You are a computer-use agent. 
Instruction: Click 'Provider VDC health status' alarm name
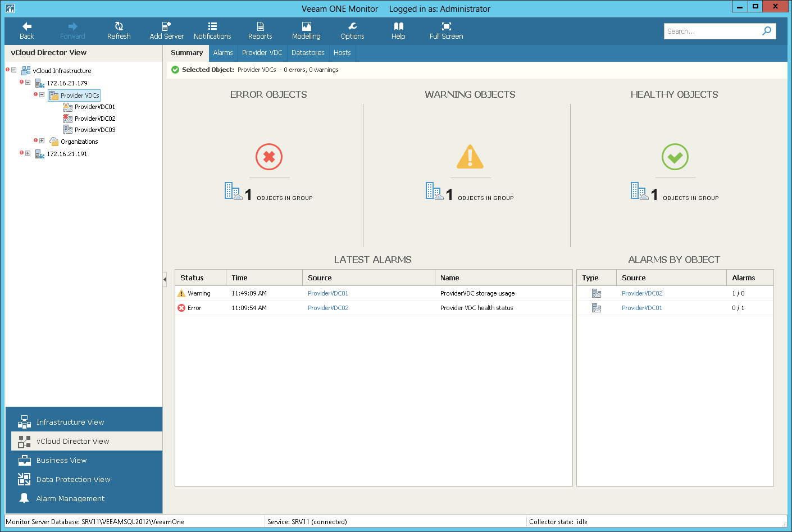(x=476, y=308)
